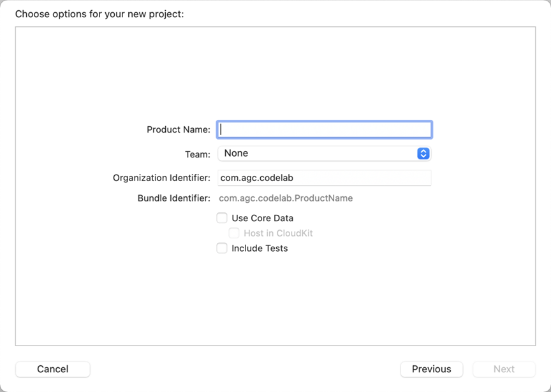Click the Bundle Identifier value text
Image resolution: width=551 pixels, height=392 pixels.
[x=286, y=198]
